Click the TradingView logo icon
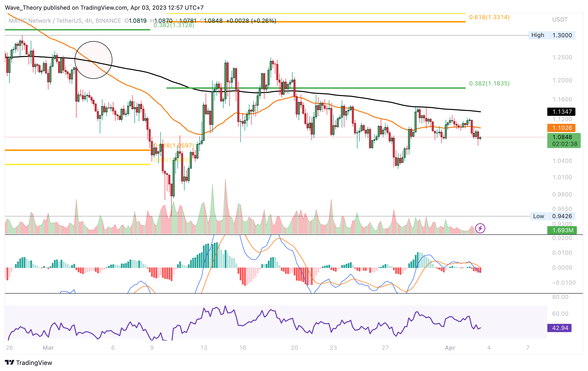 (9, 363)
